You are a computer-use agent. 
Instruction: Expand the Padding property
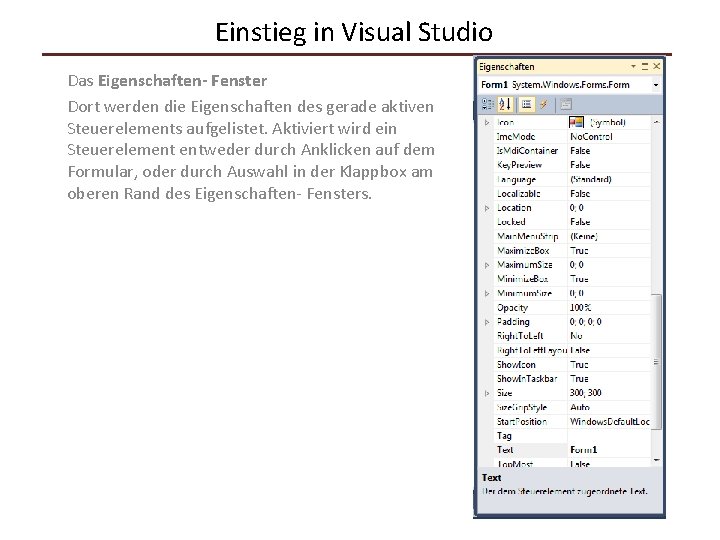coord(487,322)
